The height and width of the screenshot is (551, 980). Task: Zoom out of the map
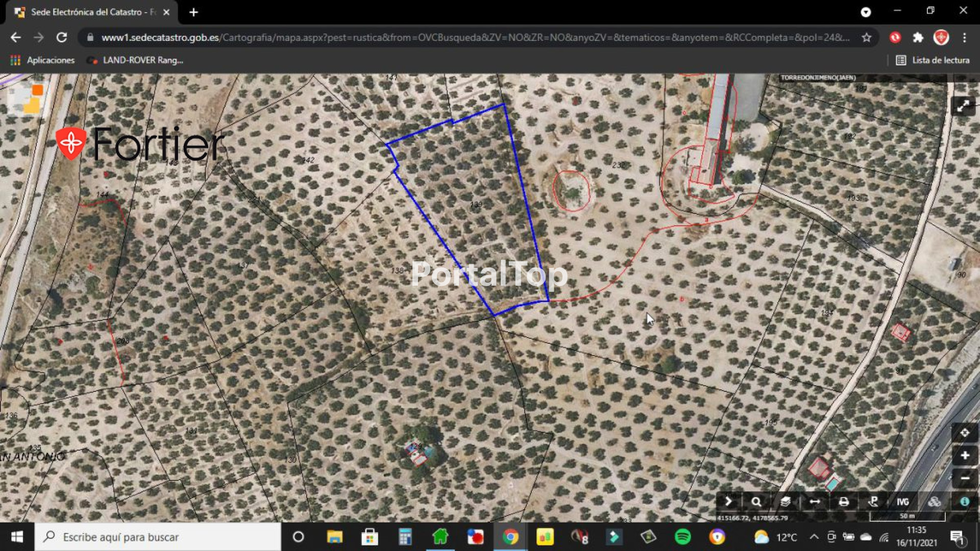(x=964, y=478)
